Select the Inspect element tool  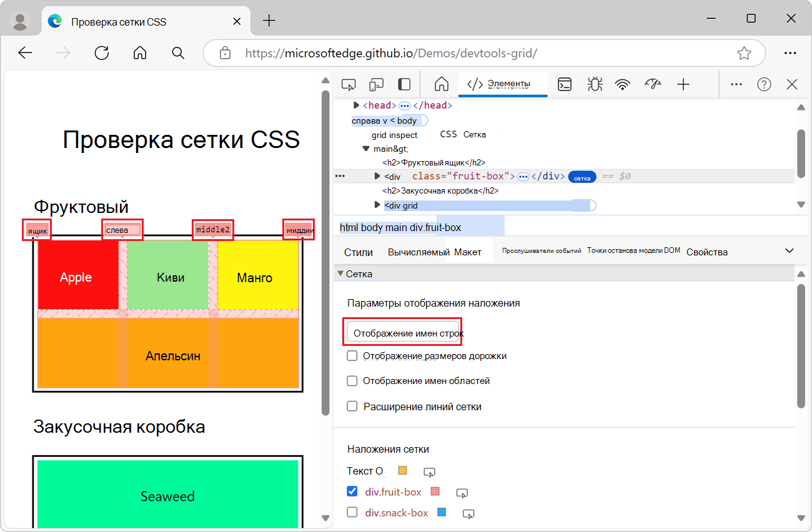[348, 84]
